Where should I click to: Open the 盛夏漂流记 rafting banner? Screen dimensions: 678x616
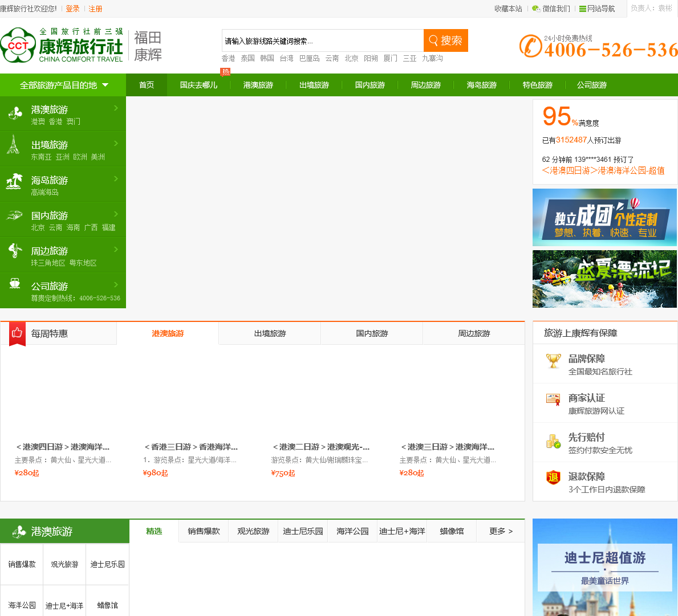(604, 279)
